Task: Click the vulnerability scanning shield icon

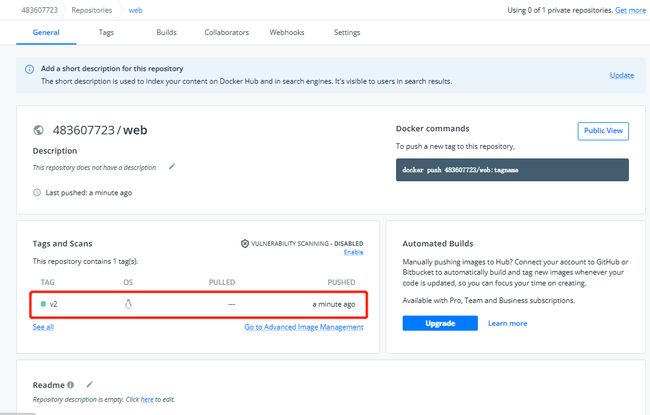Action: tap(245, 243)
